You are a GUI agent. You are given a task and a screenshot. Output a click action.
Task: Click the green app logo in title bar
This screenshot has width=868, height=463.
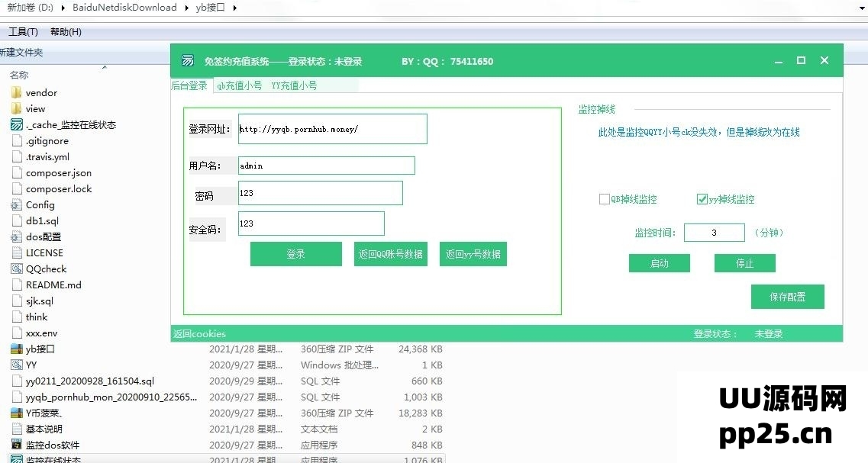187,61
